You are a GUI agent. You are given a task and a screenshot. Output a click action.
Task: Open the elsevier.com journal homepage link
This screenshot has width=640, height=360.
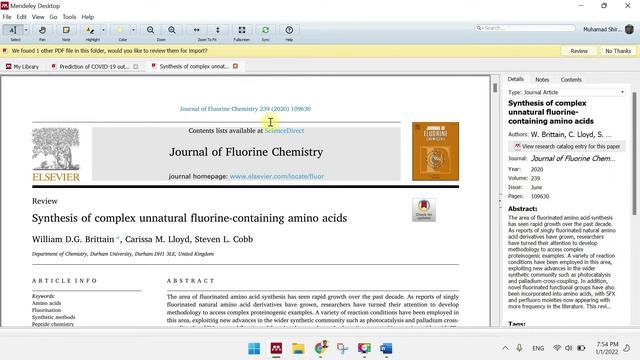[277, 176]
